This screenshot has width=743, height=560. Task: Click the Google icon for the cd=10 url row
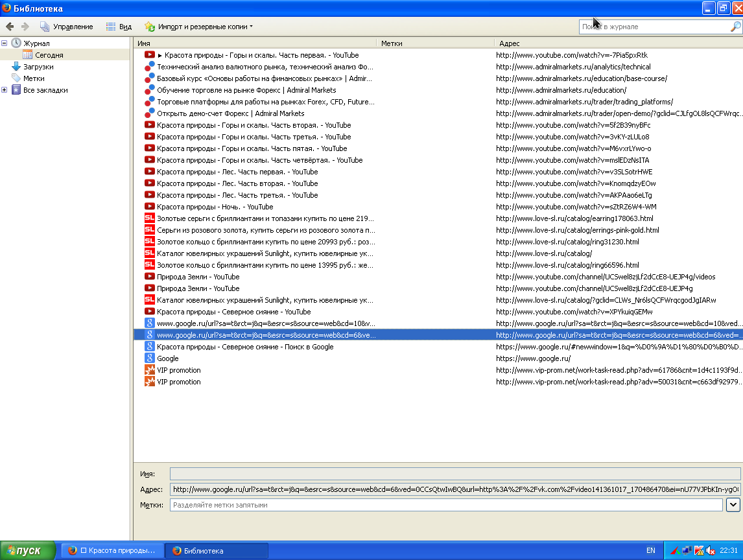point(150,323)
